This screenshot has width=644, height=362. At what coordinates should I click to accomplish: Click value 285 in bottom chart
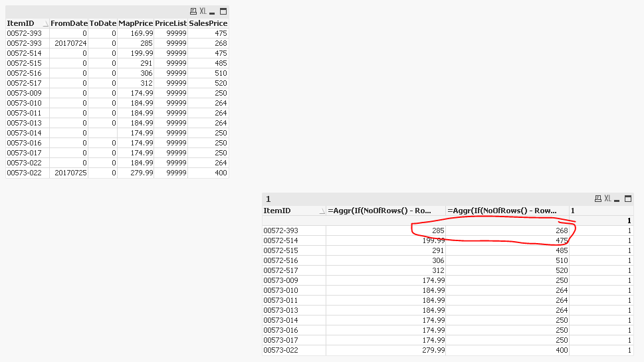pos(385,230)
